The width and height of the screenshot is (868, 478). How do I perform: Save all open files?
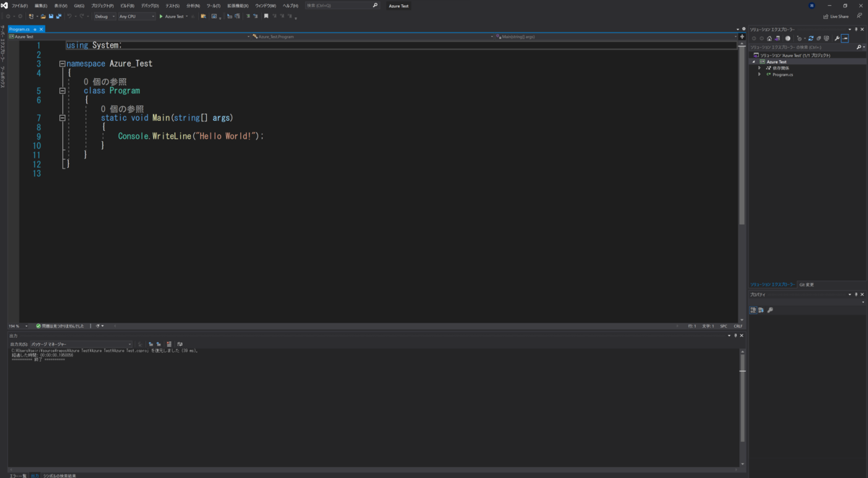pyautogui.click(x=57, y=17)
